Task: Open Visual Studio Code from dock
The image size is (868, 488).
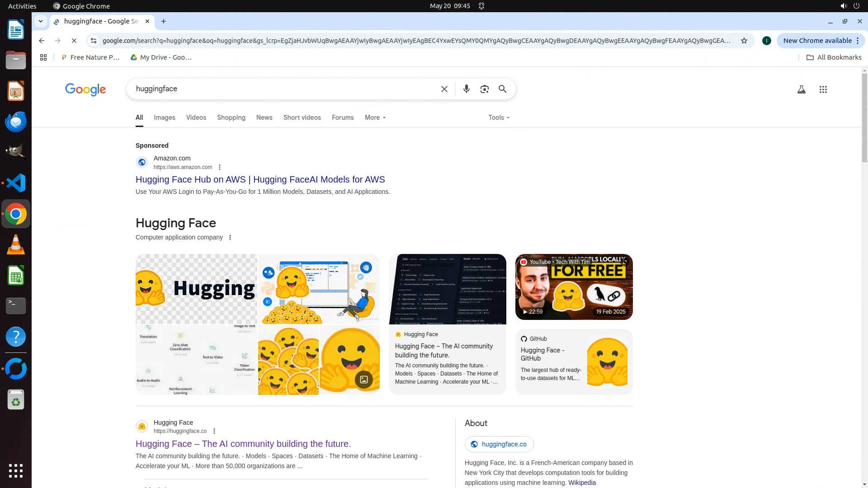Action: tap(16, 183)
